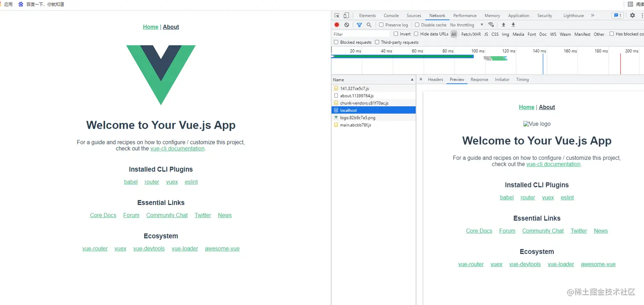The image size is (644, 305).
Task: Filter requests by Doc type
Action: [543, 34]
